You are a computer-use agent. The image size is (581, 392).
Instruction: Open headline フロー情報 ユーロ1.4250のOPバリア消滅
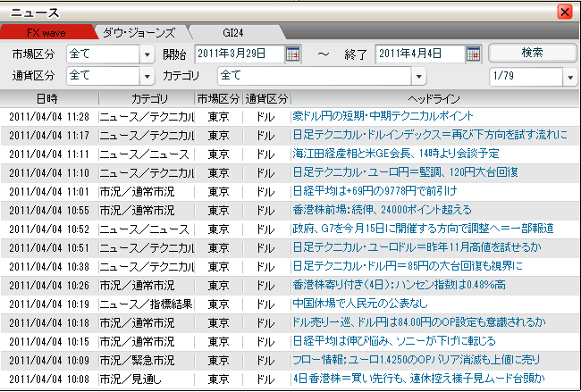[x=417, y=360]
